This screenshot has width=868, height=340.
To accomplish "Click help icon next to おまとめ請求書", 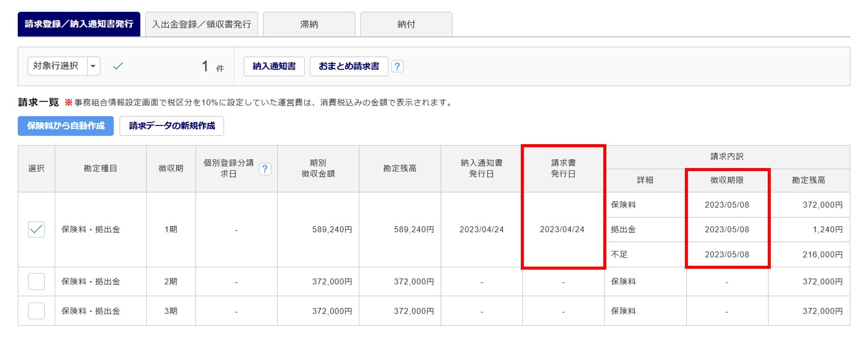I will coord(397,66).
